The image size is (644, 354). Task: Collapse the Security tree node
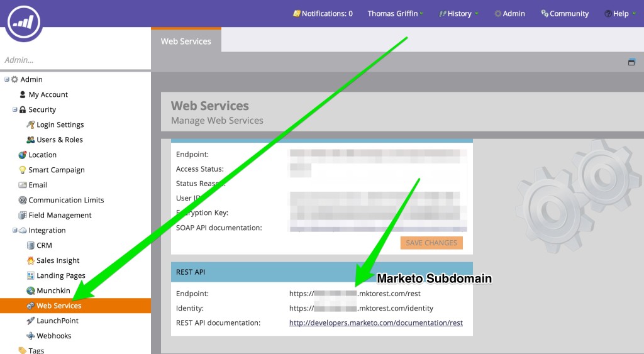coord(15,109)
